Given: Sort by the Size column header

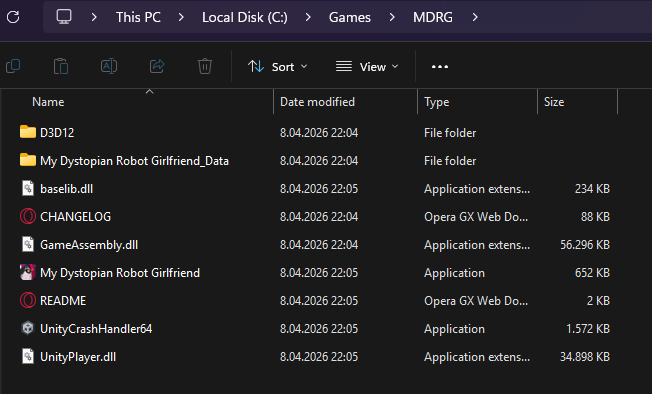Looking at the screenshot, I should 554,102.
